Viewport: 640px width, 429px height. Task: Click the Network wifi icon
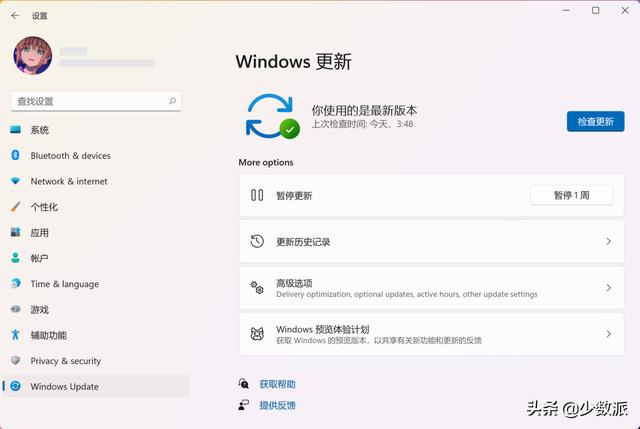[x=16, y=181]
